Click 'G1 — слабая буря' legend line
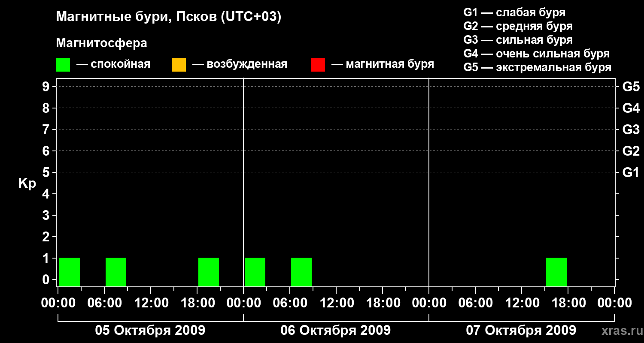Image resolution: width=644 pixels, height=343 pixels. (x=514, y=12)
